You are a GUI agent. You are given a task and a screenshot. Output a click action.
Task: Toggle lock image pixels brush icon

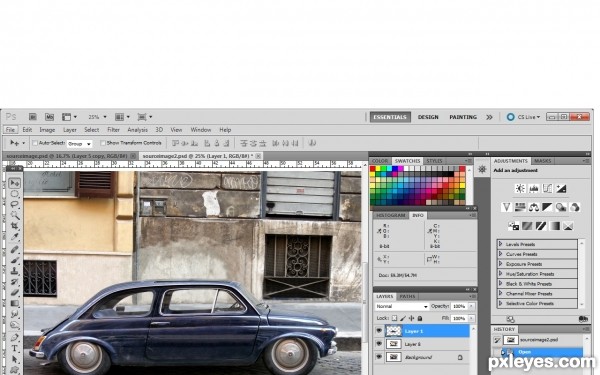pyautogui.click(x=403, y=318)
